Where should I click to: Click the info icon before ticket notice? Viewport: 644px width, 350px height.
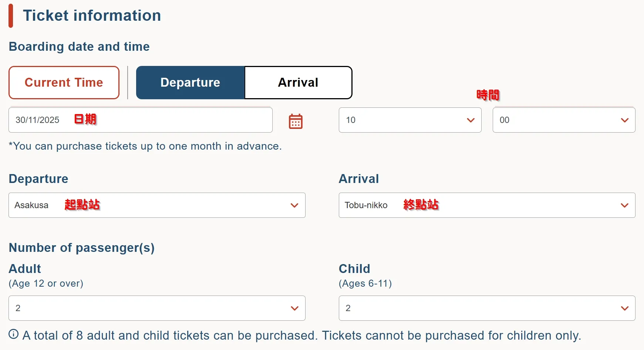(x=14, y=334)
